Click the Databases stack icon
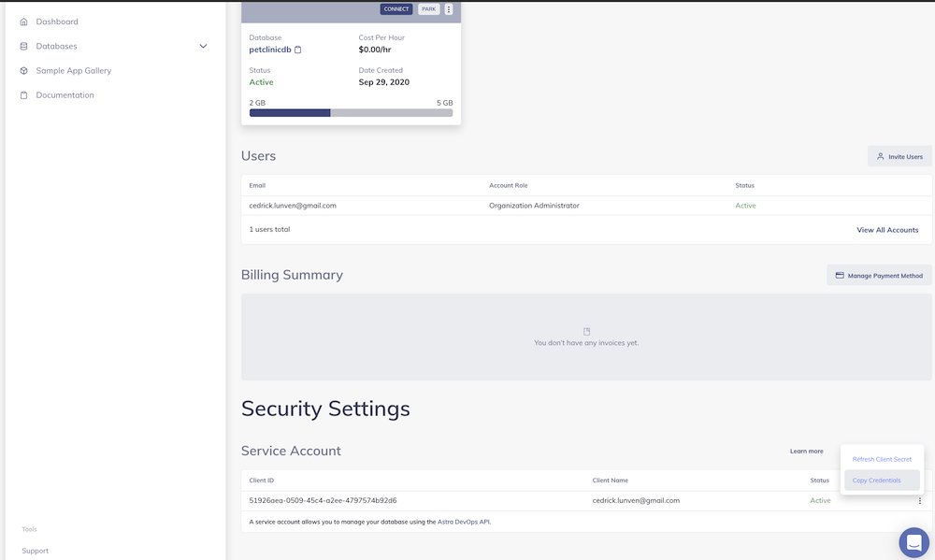935x560 pixels. click(x=23, y=46)
